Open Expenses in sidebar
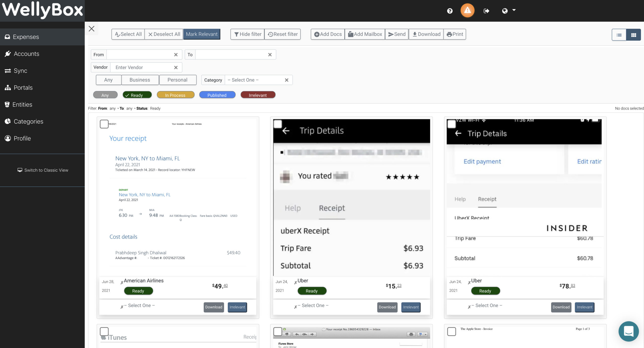Image resolution: width=644 pixels, height=348 pixels. (x=42, y=37)
